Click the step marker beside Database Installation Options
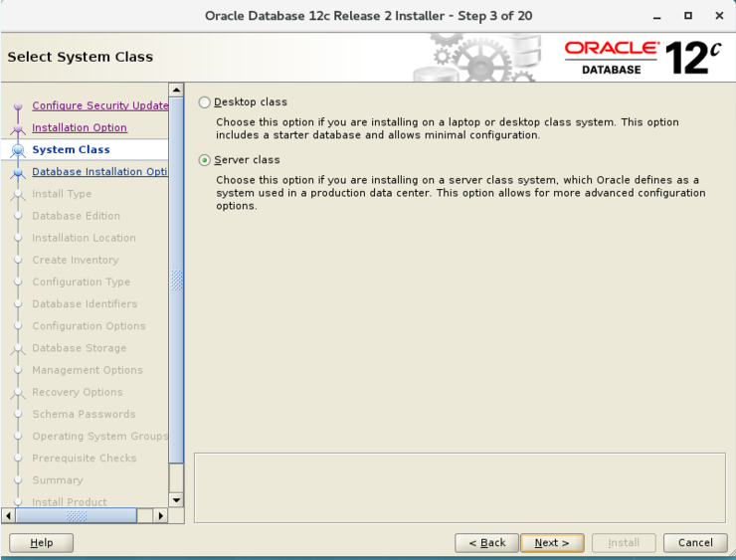The width and height of the screenshot is (736, 560). coord(18,172)
